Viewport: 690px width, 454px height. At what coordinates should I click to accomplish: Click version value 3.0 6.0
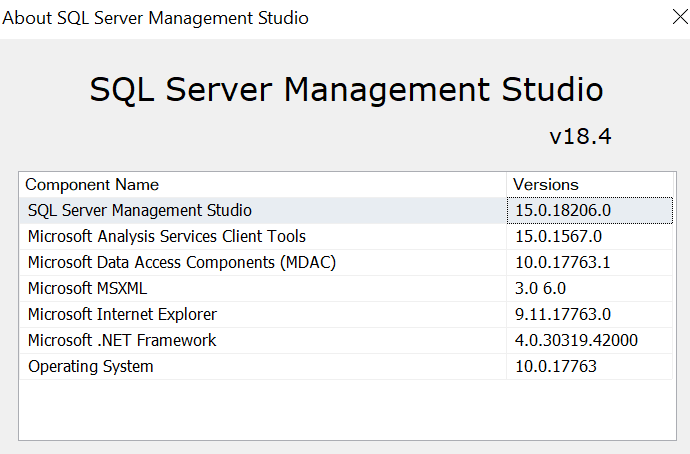click(540, 289)
